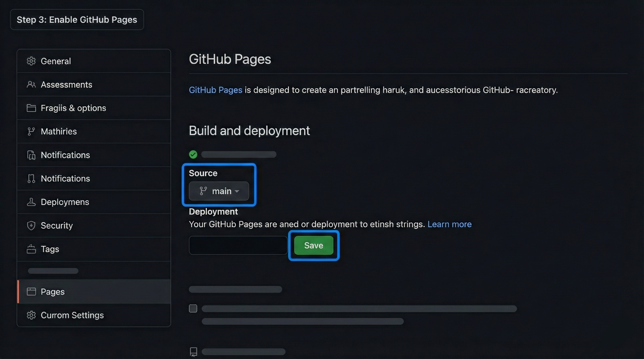Open Currom Settings in the sidebar
Screen dimensions: 644x359
[94, 315]
